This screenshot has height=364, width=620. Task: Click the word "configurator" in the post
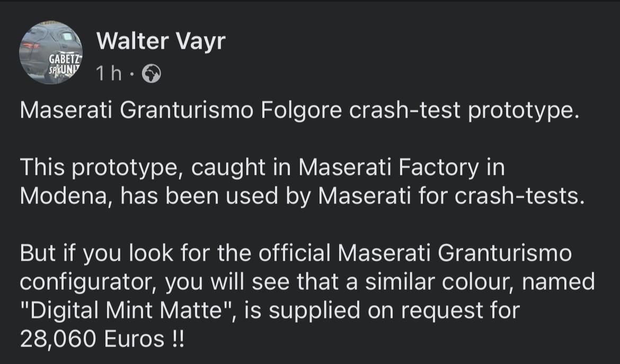click(87, 282)
